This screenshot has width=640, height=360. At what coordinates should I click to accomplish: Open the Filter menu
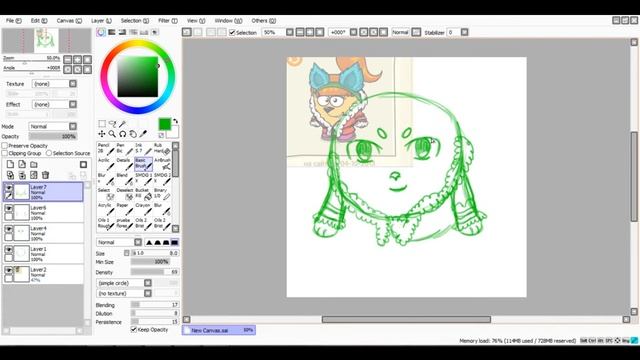coord(168,20)
